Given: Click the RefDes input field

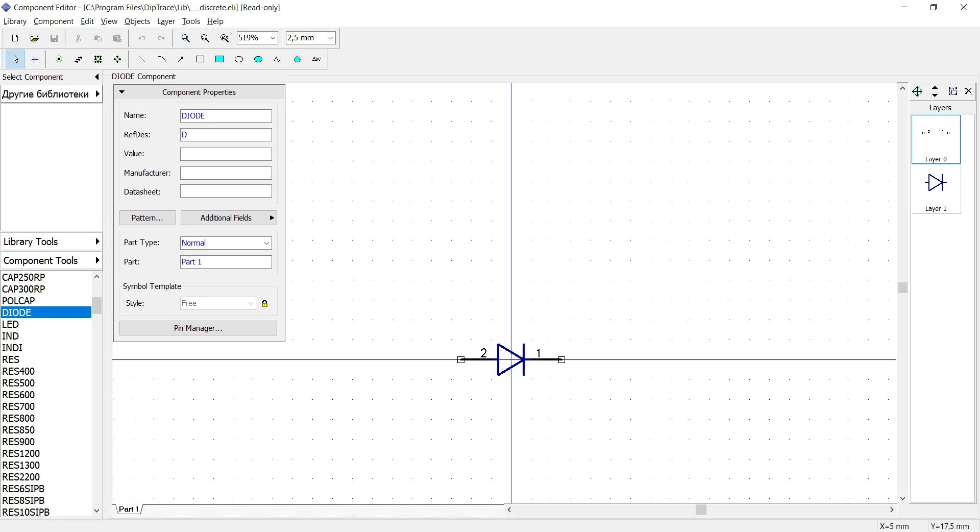Looking at the screenshot, I should point(226,135).
